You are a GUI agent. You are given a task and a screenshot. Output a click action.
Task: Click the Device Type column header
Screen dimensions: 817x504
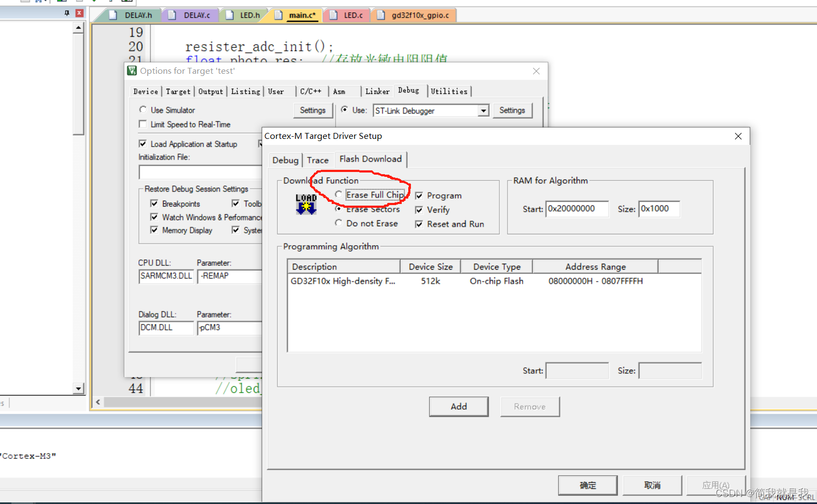click(x=497, y=266)
